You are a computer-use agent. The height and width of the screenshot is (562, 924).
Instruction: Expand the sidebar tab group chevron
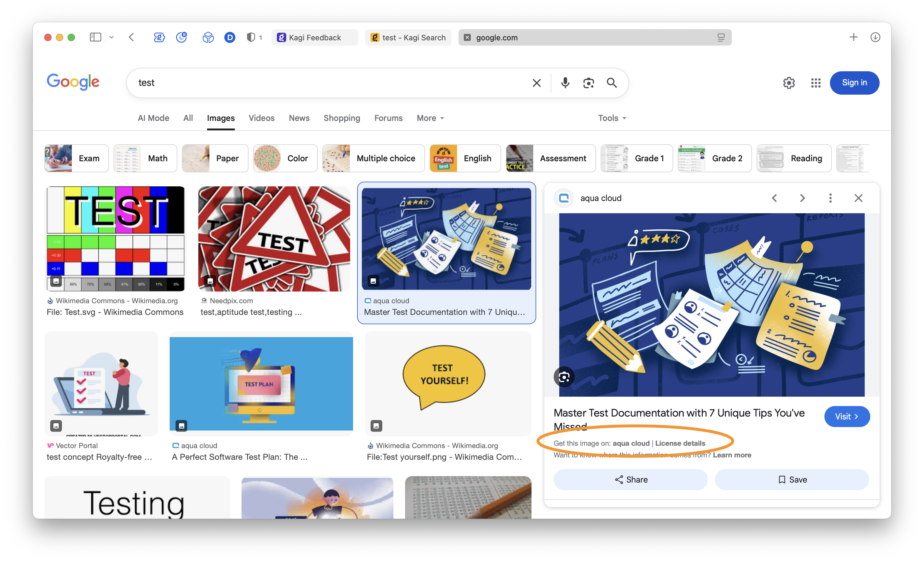coord(111,37)
